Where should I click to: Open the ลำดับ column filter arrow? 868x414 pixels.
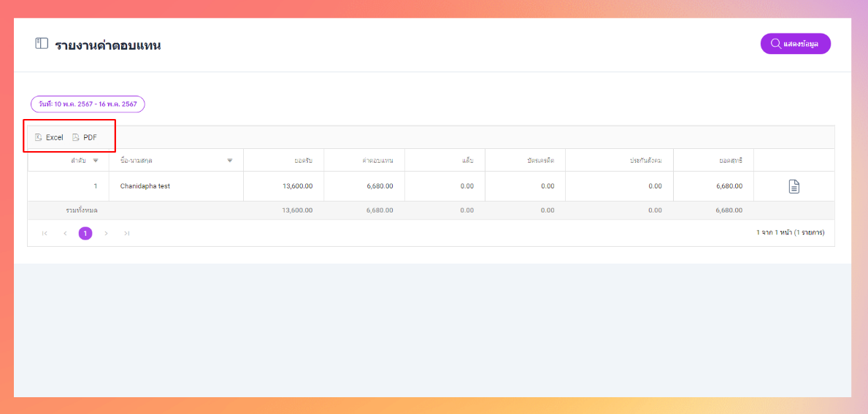click(96, 161)
